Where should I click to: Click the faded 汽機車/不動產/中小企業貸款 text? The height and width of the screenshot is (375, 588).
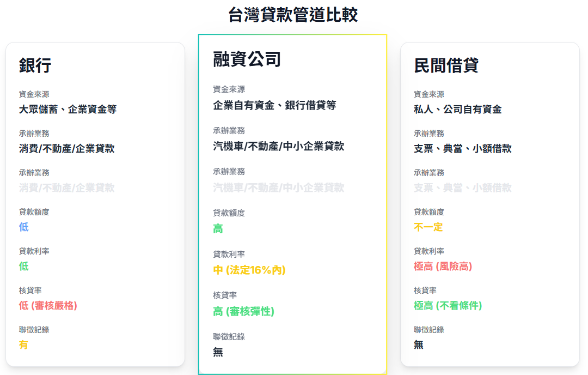click(x=278, y=187)
